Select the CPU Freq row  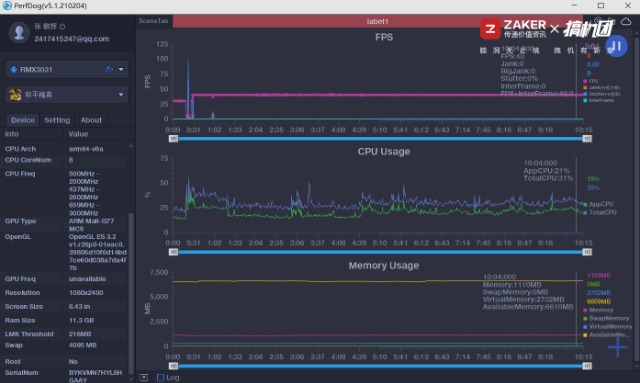click(65, 193)
